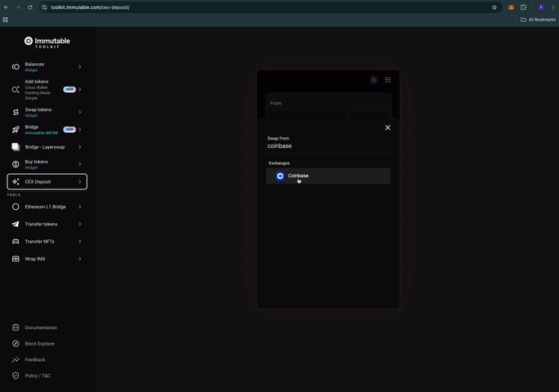
Task: Click the circular widget icon beside hamburger menu
Action: click(373, 80)
